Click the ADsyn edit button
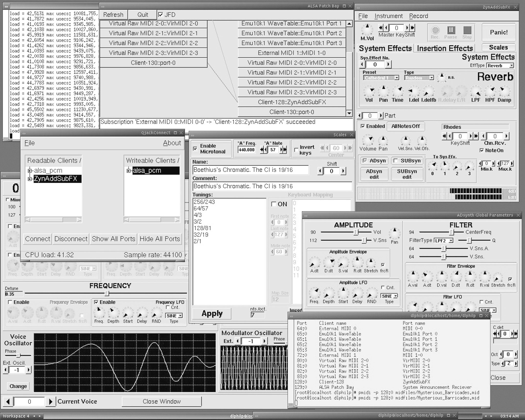The image size is (525, 420). tap(374, 174)
